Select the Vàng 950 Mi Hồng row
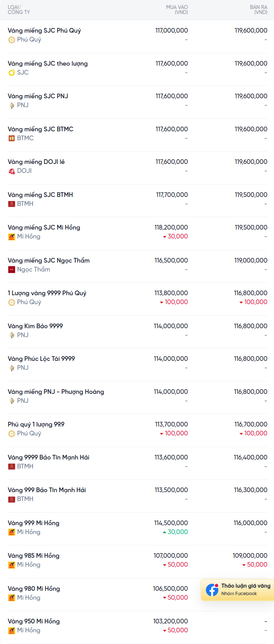The height and width of the screenshot is (644, 274). pyautogui.click(x=138, y=627)
